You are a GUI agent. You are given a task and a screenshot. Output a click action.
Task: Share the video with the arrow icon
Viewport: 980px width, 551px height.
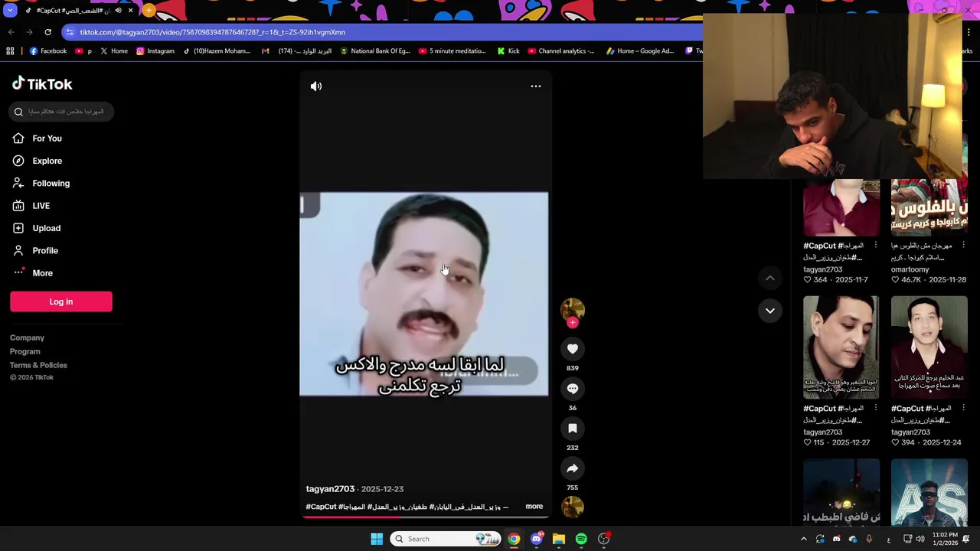point(573,468)
